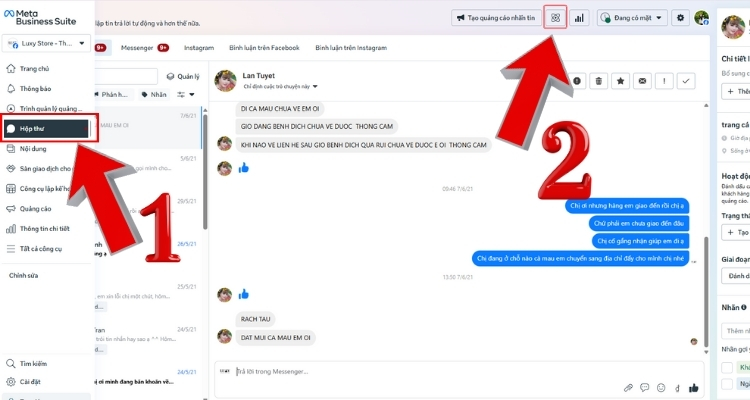Expand the Luxy Store page selector dropdown
The height and width of the screenshot is (400, 750).
pos(46,43)
